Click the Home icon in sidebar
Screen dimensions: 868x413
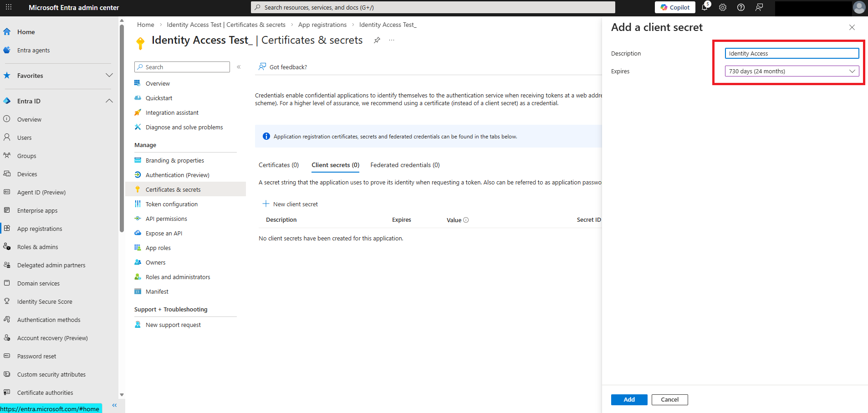click(7, 32)
